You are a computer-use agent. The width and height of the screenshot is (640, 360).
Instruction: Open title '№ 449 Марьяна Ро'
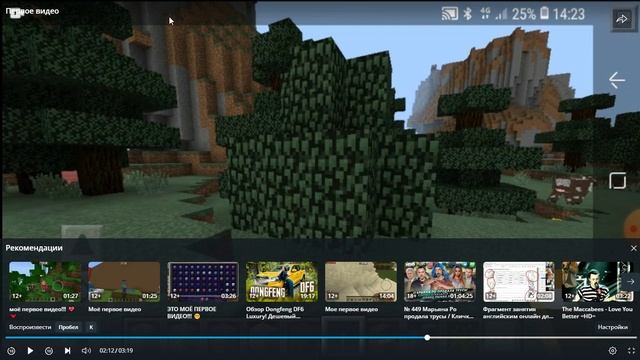coord(439,313)
